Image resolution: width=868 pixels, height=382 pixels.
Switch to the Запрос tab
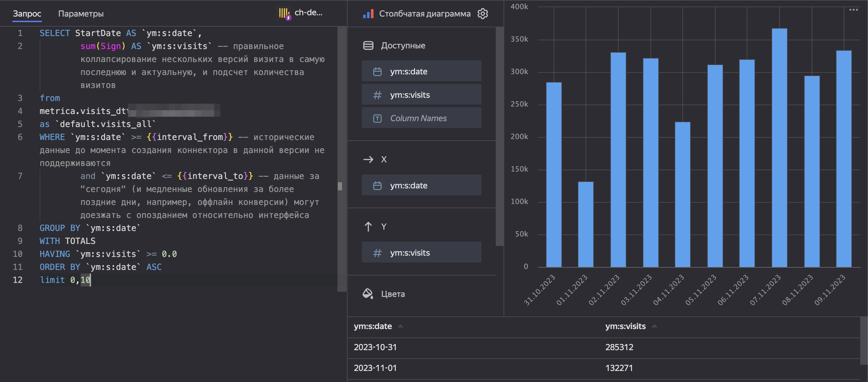(27, 14)
